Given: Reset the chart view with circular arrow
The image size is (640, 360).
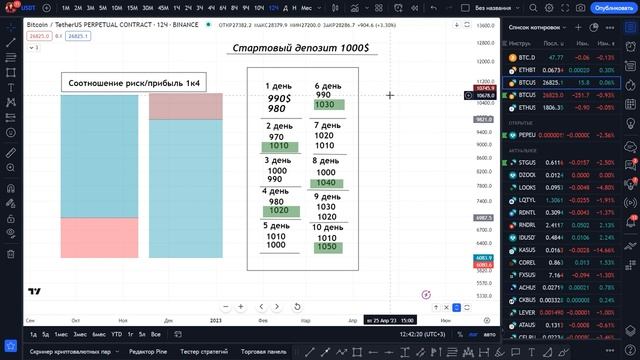Looking at the screenshot, I should click(x=297, y=307).
